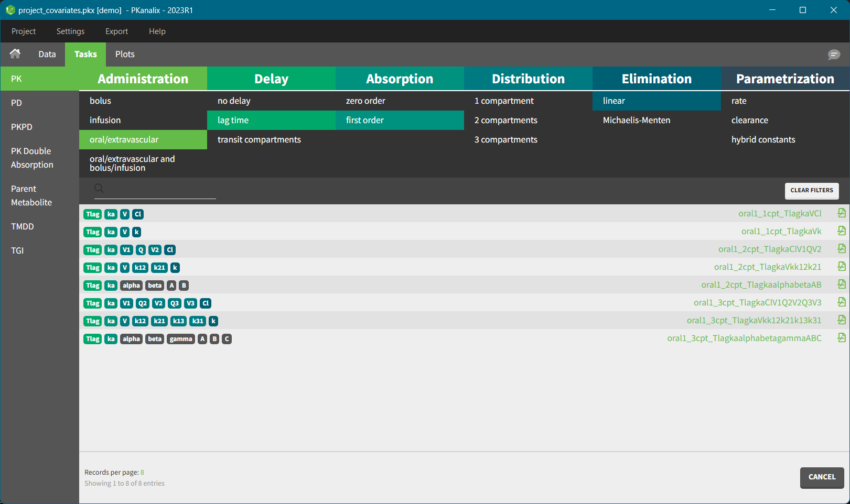Open the Settings menu
850x504 pixels.
coord(70,31)
